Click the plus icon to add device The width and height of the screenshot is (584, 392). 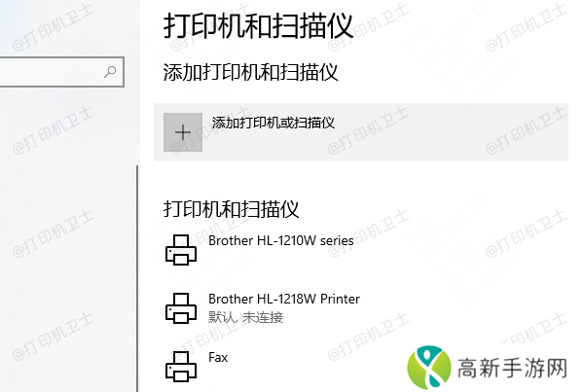point(183,132)
